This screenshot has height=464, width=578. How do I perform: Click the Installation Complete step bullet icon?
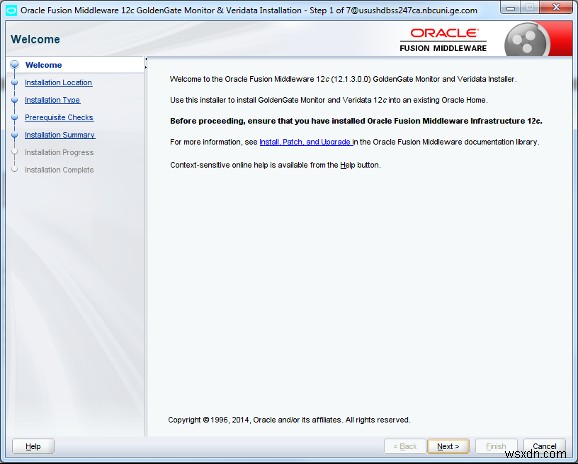15,170
